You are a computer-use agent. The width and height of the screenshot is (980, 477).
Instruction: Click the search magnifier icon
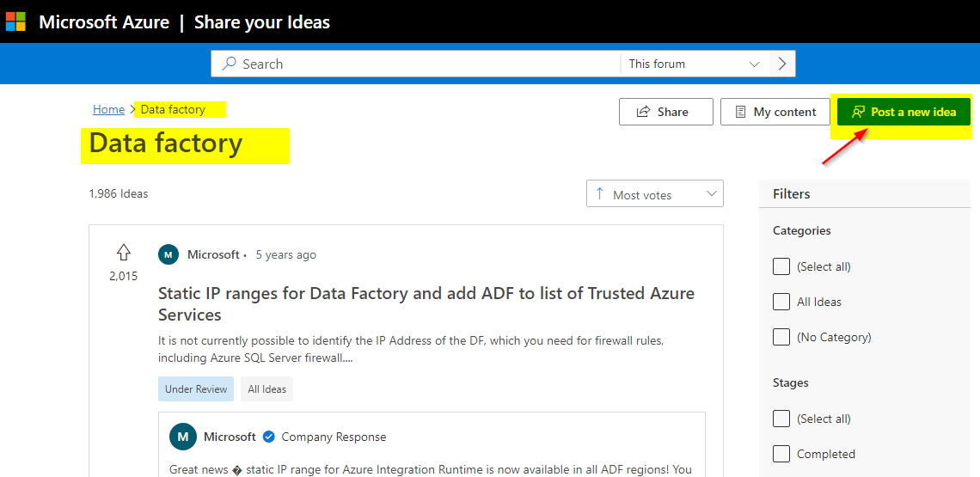(x=230, y=64)
